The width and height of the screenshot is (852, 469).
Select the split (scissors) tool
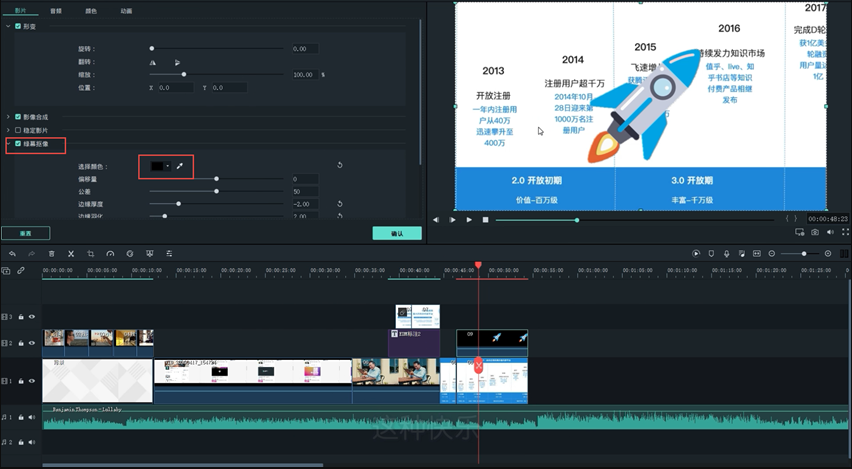tap(71, 254)
